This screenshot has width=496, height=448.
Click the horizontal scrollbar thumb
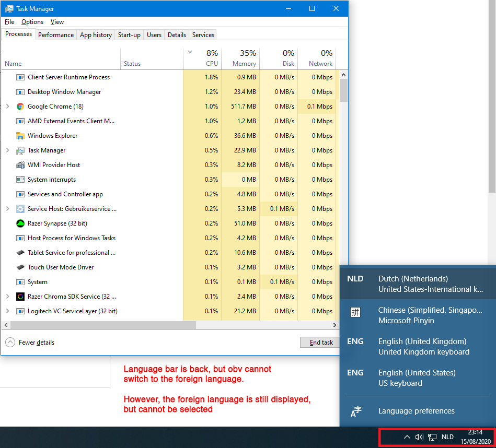pos(103,325)
